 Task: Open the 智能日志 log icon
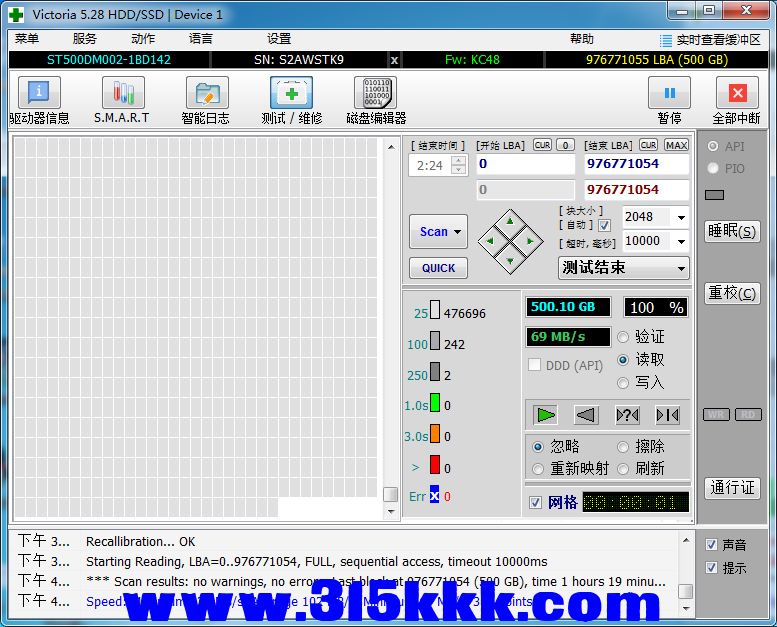point(206,94)
